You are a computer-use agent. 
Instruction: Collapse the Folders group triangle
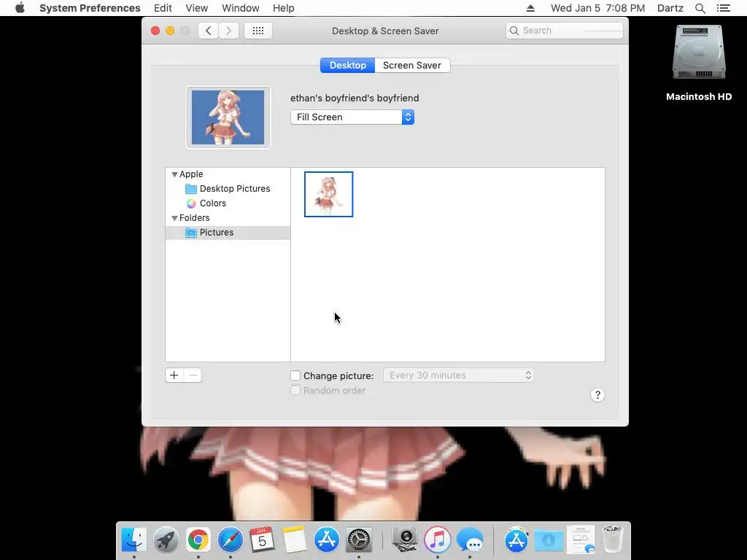click(x=174, y=218)
